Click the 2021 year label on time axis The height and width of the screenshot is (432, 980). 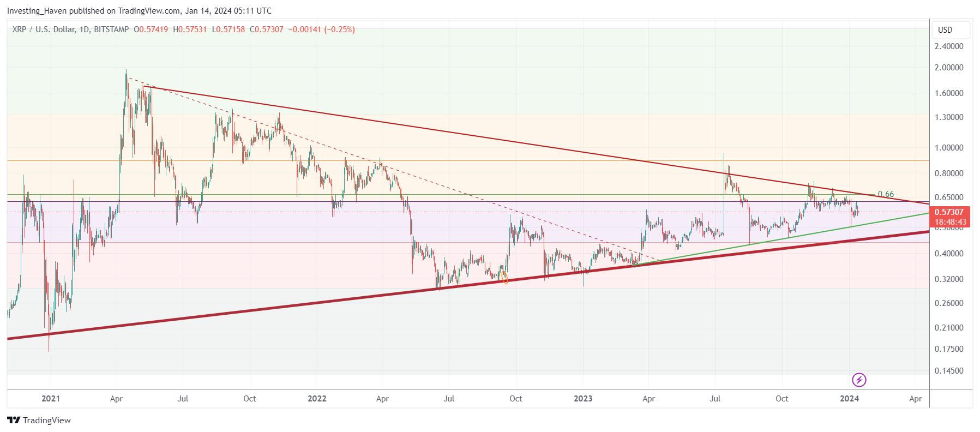tap(51, 399)
